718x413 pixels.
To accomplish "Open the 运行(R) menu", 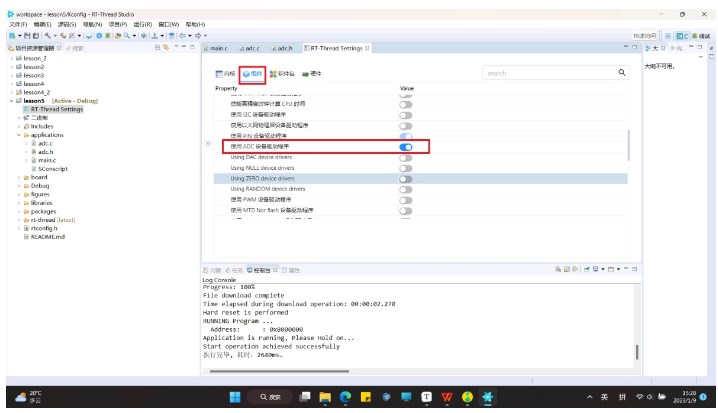I will coord(142,24).
